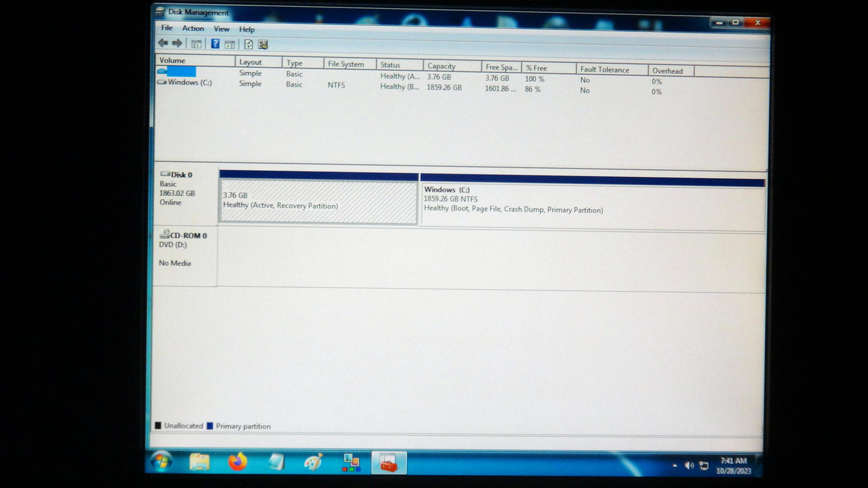Sort by the Free Space column header

(x=502, y=68)
